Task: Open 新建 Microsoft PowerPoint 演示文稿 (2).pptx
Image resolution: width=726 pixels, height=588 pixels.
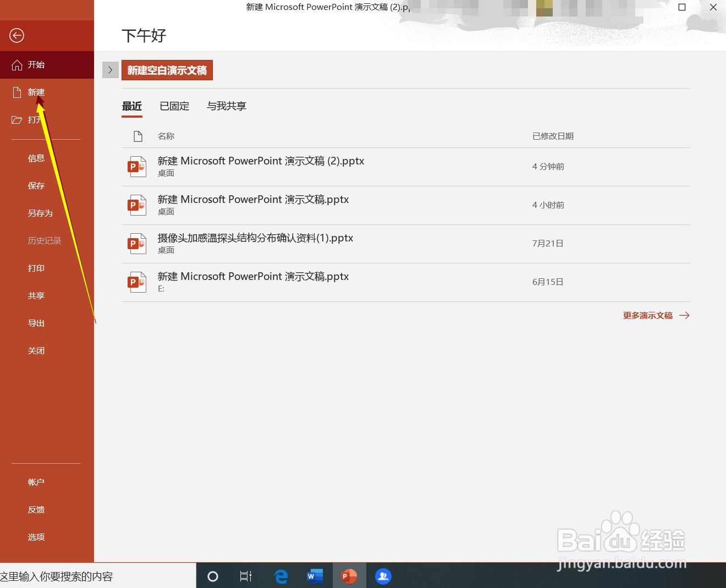Action: [406, 167]
